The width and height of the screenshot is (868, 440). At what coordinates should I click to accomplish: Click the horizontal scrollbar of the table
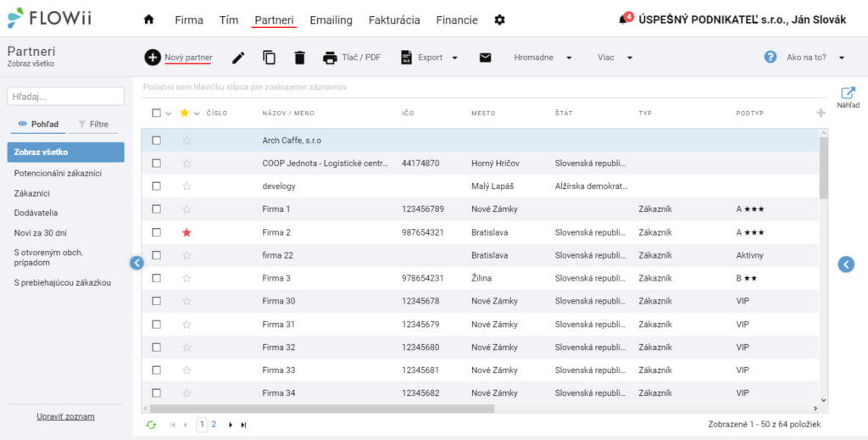[321, 409]
